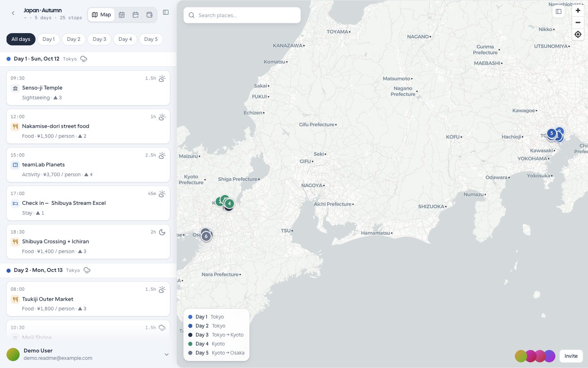Zoom in on the map with plus
Screen dimensions: 588x368
pos(578,11)
